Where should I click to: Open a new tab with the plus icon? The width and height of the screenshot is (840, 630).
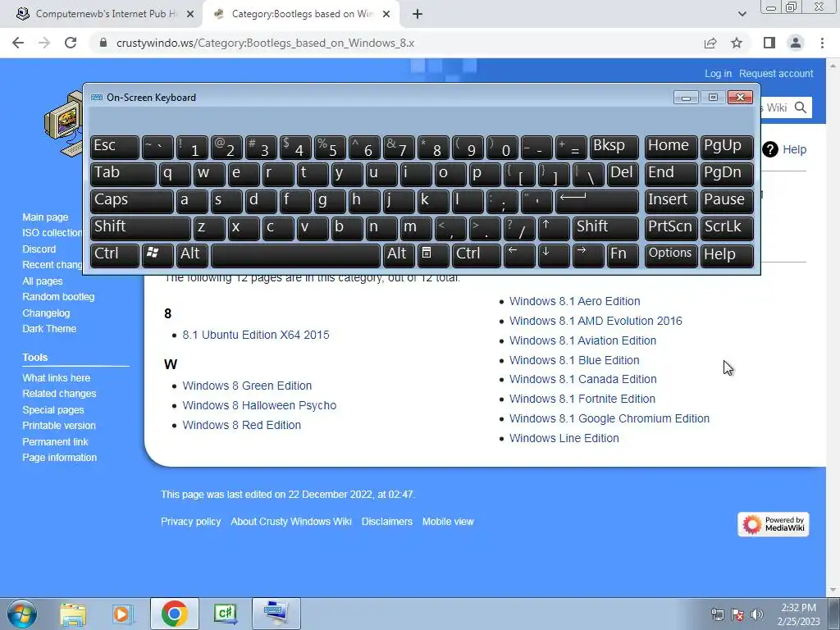[x=418, y=15]
